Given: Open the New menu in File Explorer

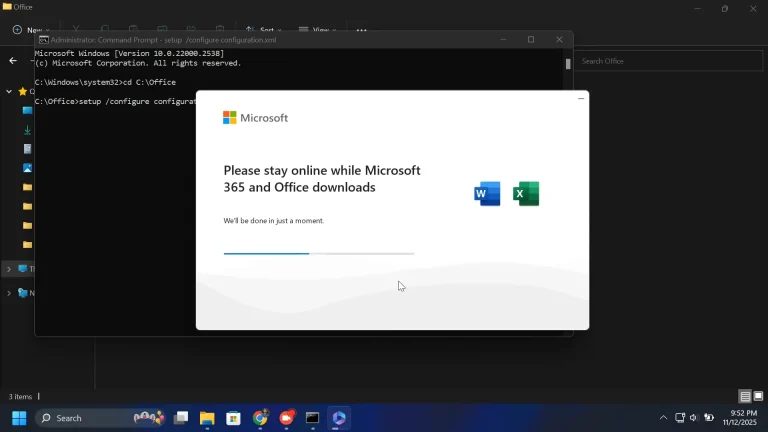Looking at the screenshot, I should [x=31, y=30].
